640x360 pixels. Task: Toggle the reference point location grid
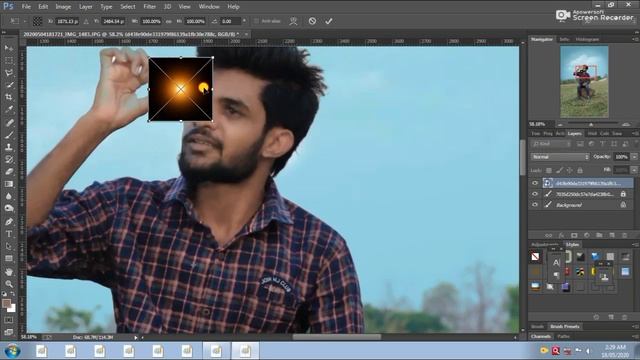pyautogui.click(x=37, y=21)
